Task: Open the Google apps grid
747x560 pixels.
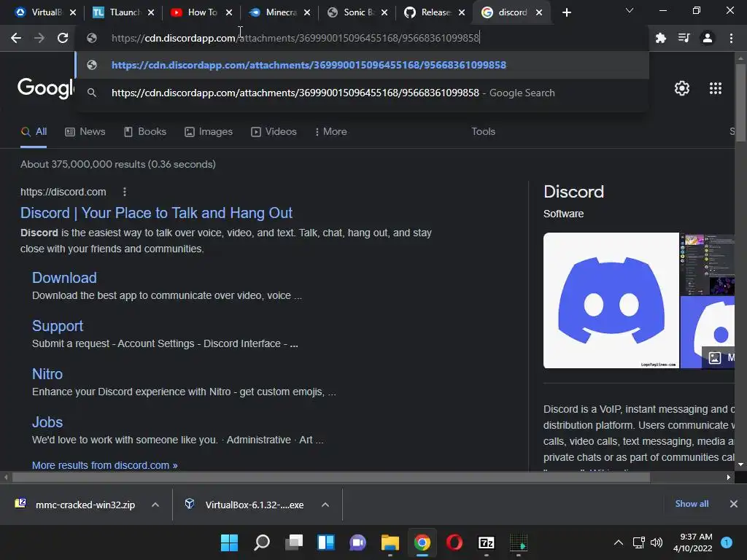Action: 716,88
